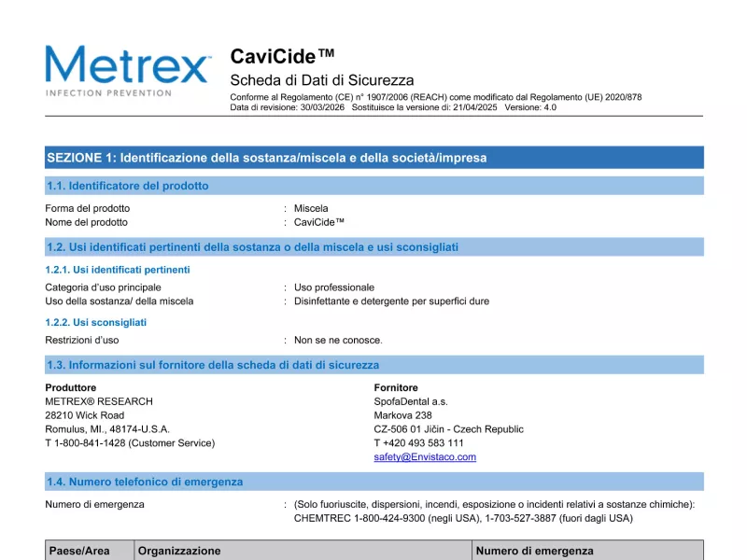Click 'Romulus, MI., 48174-U.S.A.' line
The height and width of the screenshot is (560, 747).
coord(107,429)
